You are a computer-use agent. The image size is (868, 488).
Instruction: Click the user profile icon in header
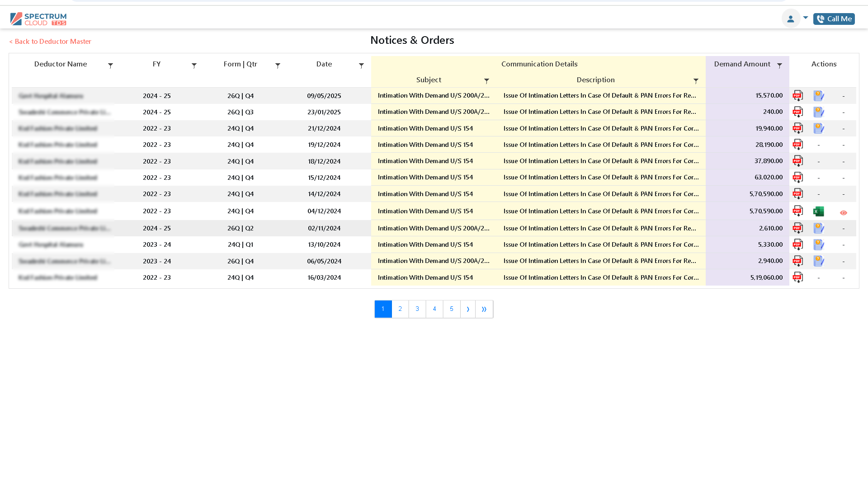pos(791,19)
